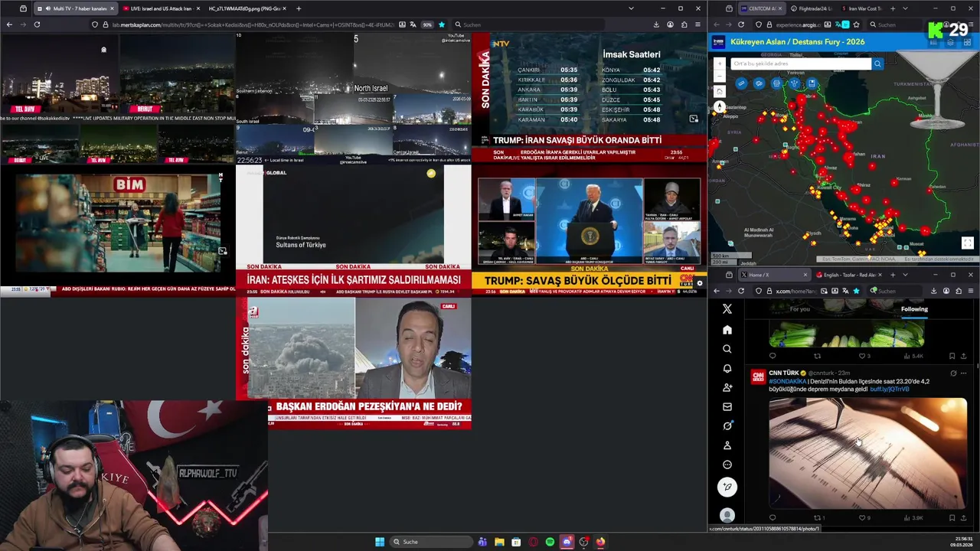Open new tab in Multi TV browser
Viewport: 980px width, 551px height.
coord(299,8)
